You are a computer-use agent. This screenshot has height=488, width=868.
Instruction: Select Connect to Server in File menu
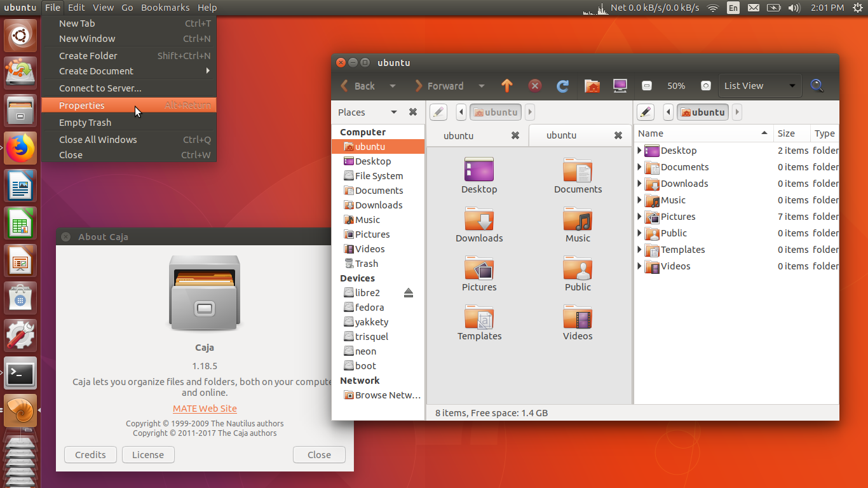click(x=129, y=88)
